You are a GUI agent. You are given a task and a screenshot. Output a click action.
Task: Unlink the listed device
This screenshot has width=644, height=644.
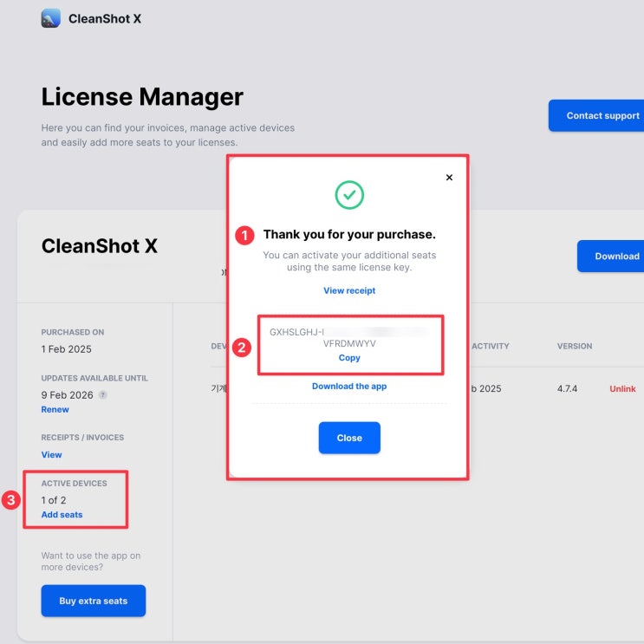click(x=622, y=388)
